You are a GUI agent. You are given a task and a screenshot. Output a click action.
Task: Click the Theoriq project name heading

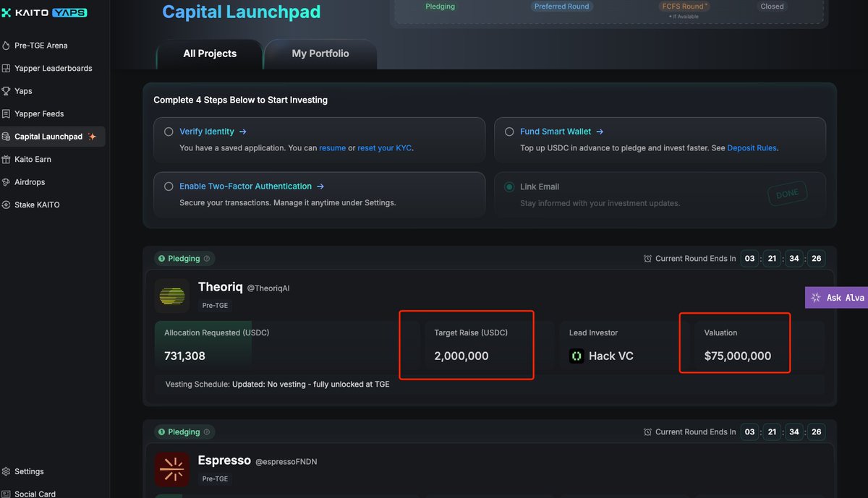[221, 288]
